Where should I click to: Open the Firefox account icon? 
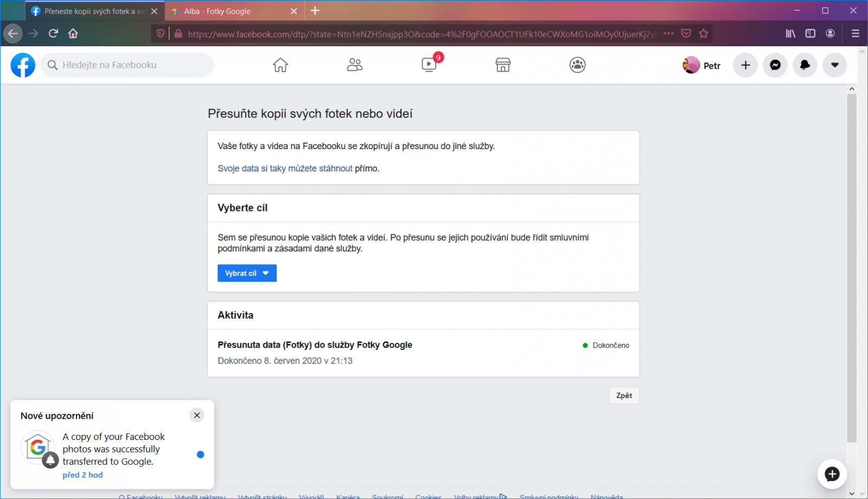pos(830,34)
